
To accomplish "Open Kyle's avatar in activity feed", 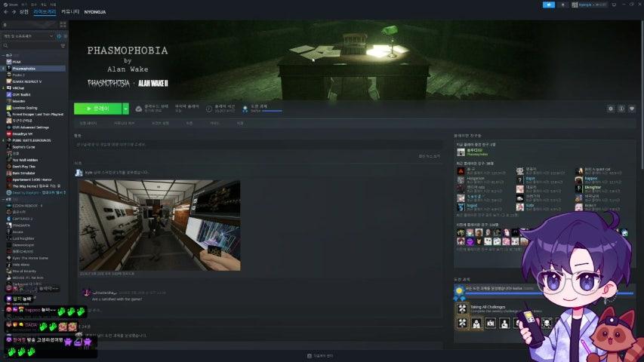I will click(x=79, y=173).
